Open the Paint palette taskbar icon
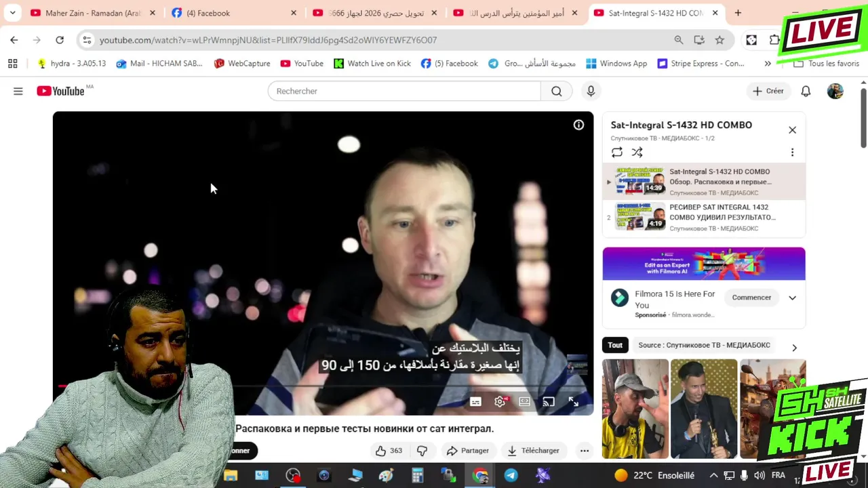This screenshot has height=488, width=868. tap(387, 476)
